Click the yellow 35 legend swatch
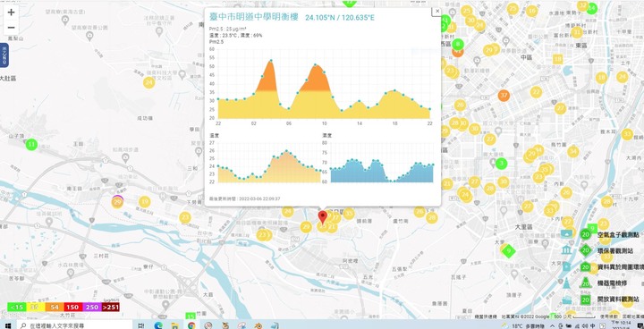The height and width of the screenshot is (329, 644). pos(35,307)
